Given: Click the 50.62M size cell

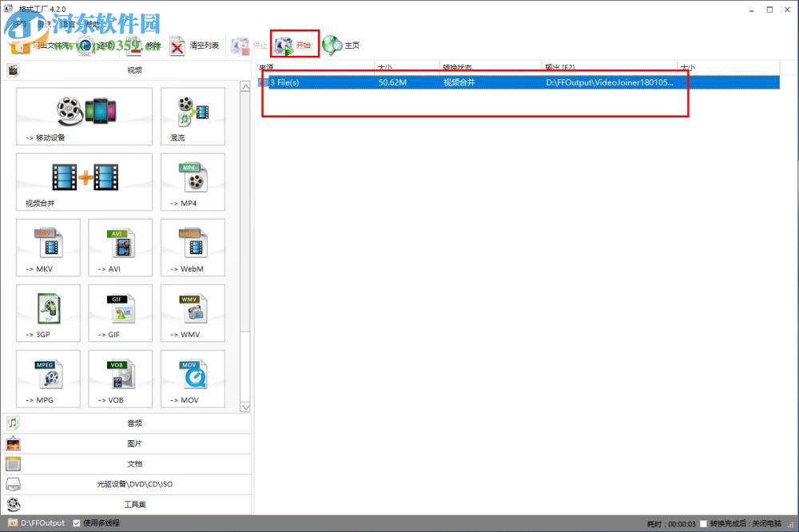Looking at the screenshot, I should tap(392, 82).
